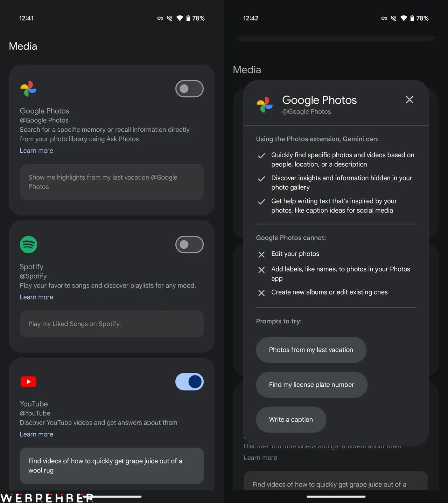Tap the 'Write a caption' prompt chip
This screenshot has width=448, height=503.
point(291,420)
